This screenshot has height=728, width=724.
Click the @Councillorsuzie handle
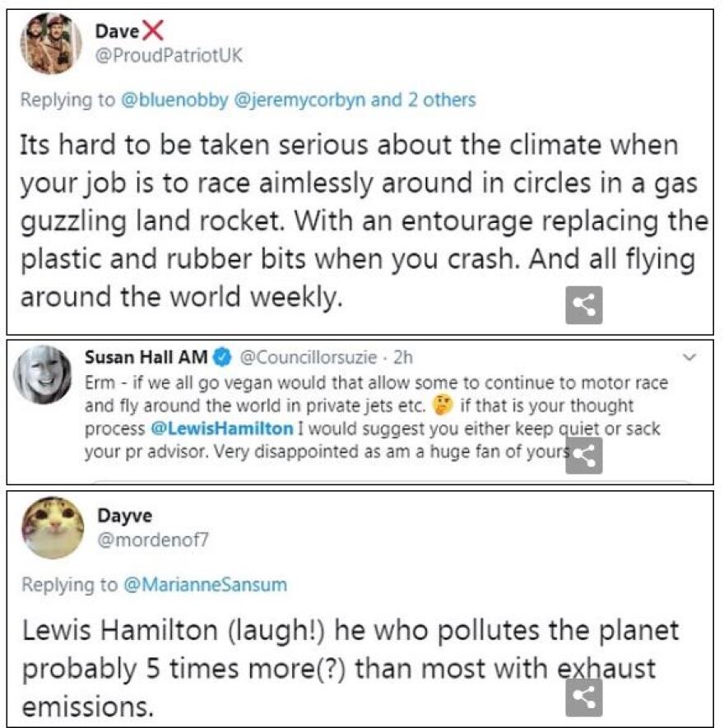click(309, 358)
